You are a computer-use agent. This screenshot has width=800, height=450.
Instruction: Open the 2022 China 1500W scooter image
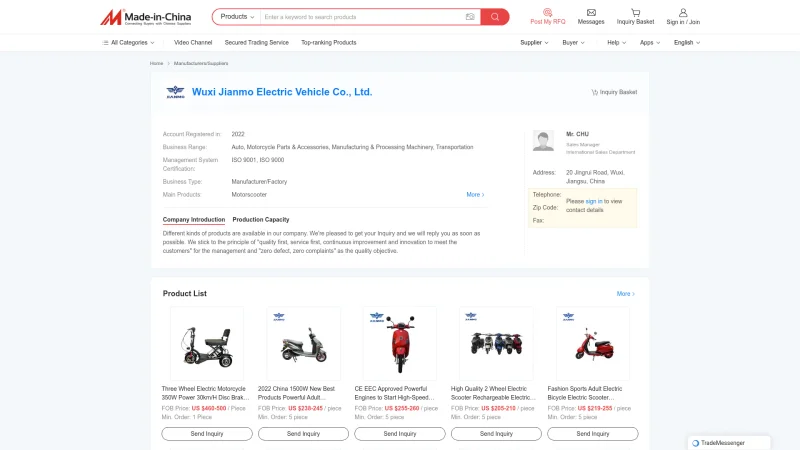[304, 343]
